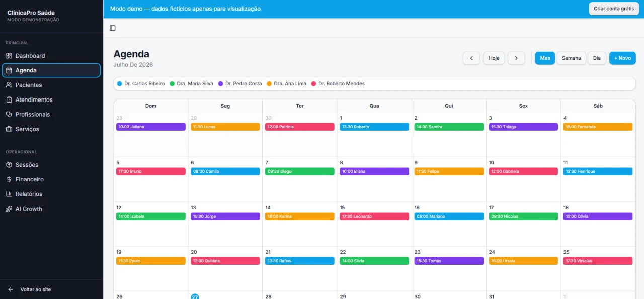This screenshot has height=299, width=644.
Task: Open the 14:00 Sílvia appointment
Action: (x=374, y=261)
